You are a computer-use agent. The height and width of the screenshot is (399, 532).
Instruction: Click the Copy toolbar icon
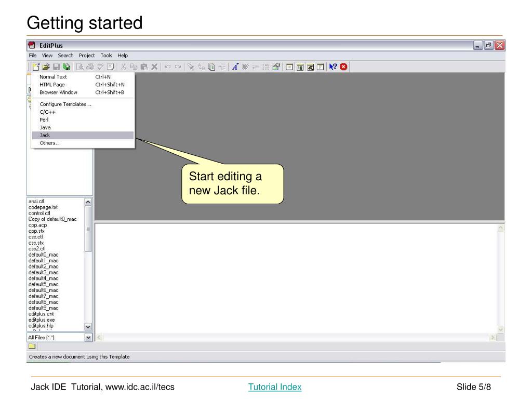click(134, 67)
